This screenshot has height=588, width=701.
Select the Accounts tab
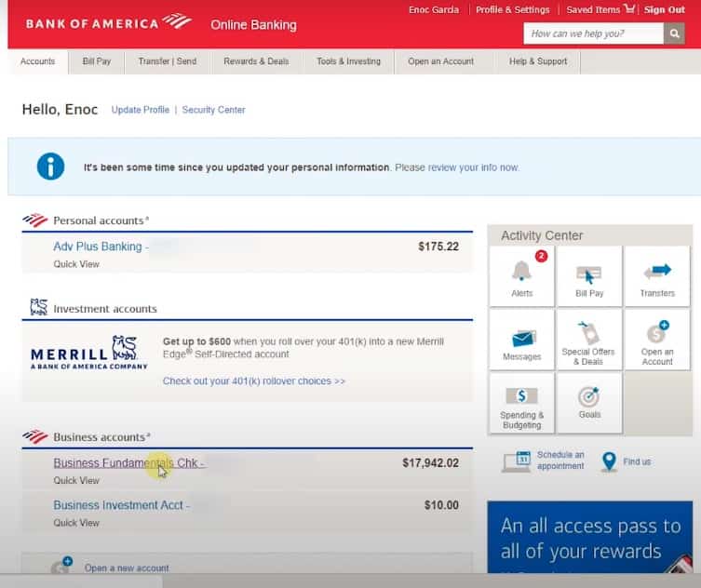tap(37, 61)
